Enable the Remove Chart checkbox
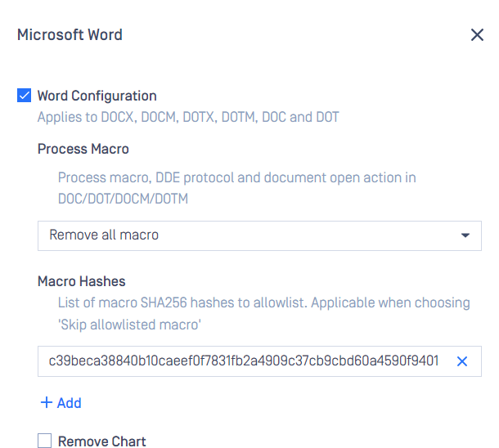Image resolution: width=499 pixels, height=448 pixels. coord(44,441)
